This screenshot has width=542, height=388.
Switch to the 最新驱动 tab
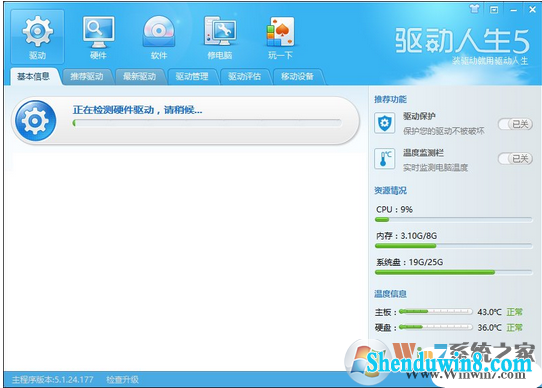tap(139, 76)
